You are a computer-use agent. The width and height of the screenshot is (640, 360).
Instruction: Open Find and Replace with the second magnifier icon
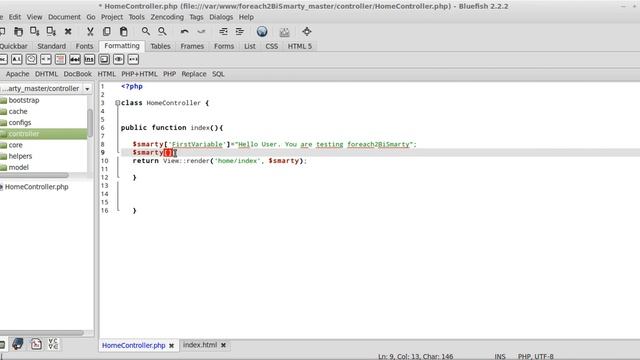pyautogui.click(x=162, y=31)
